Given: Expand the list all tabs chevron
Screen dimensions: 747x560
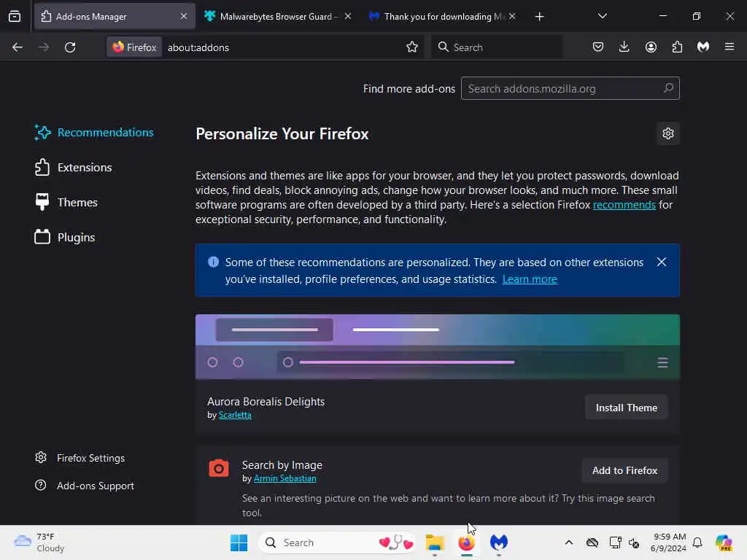Looking at the screenshot, I should pyautogui.click(x=602, y=17).
